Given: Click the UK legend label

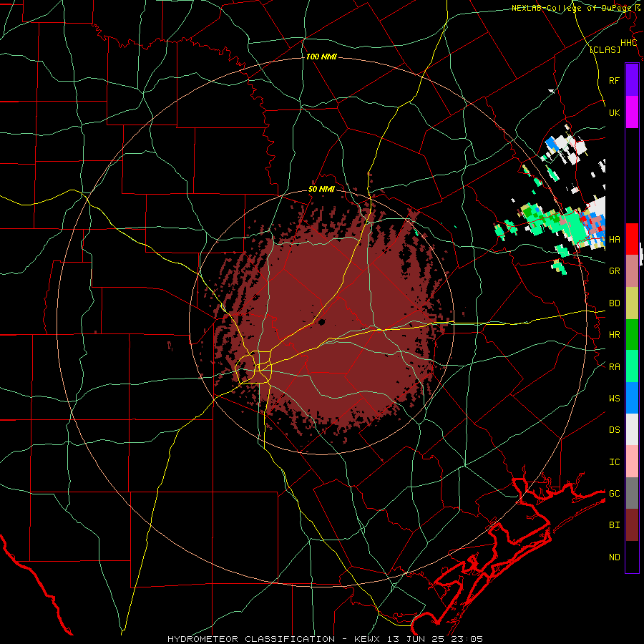Looking at the screenshot, I should pos(614,112).
